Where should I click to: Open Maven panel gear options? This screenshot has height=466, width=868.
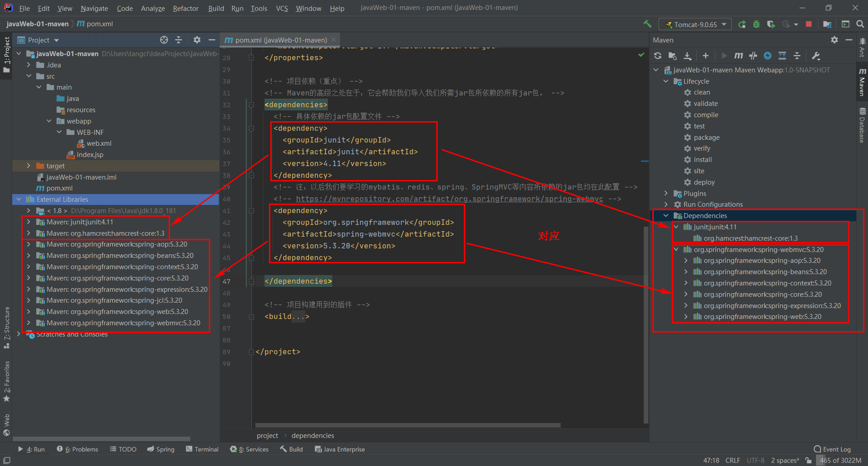835,40
